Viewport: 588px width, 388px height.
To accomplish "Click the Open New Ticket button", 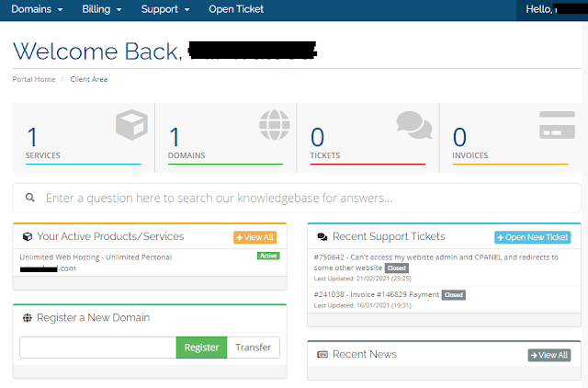I will (x=532, y=237).
